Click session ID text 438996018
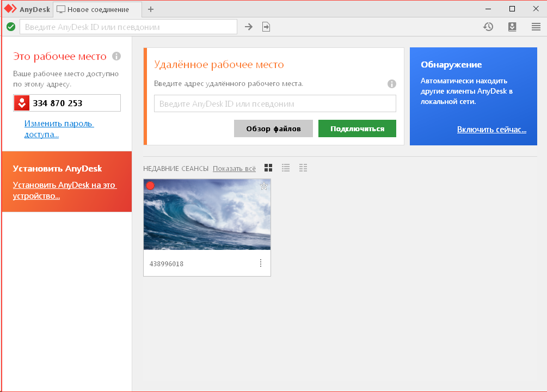This screenshot has width=547, height=392. coord(167,264)
